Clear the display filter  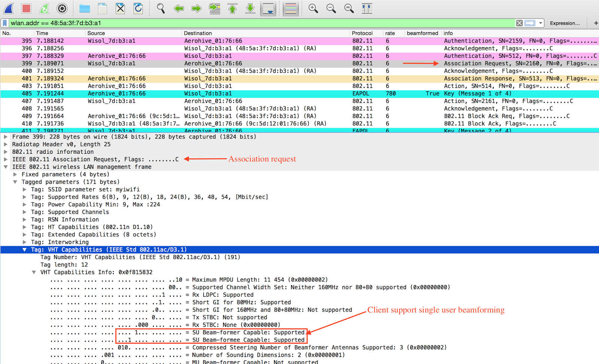519,23
